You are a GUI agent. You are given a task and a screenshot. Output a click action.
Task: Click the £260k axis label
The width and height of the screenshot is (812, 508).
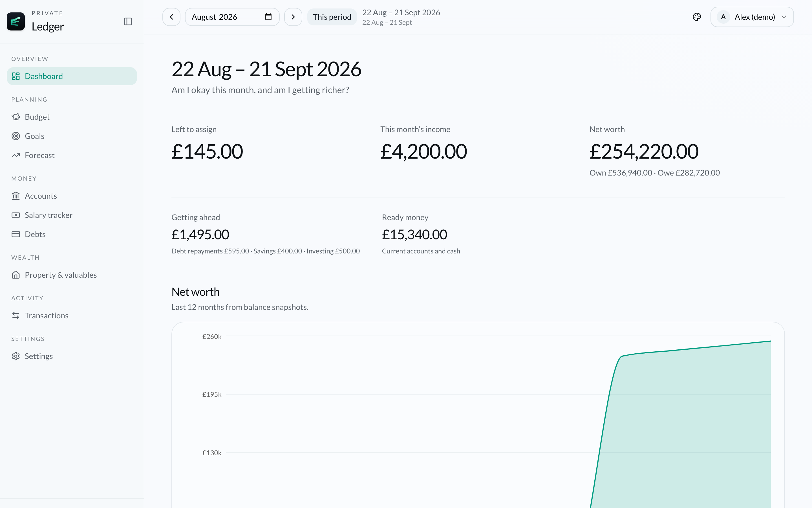[212, 336]
